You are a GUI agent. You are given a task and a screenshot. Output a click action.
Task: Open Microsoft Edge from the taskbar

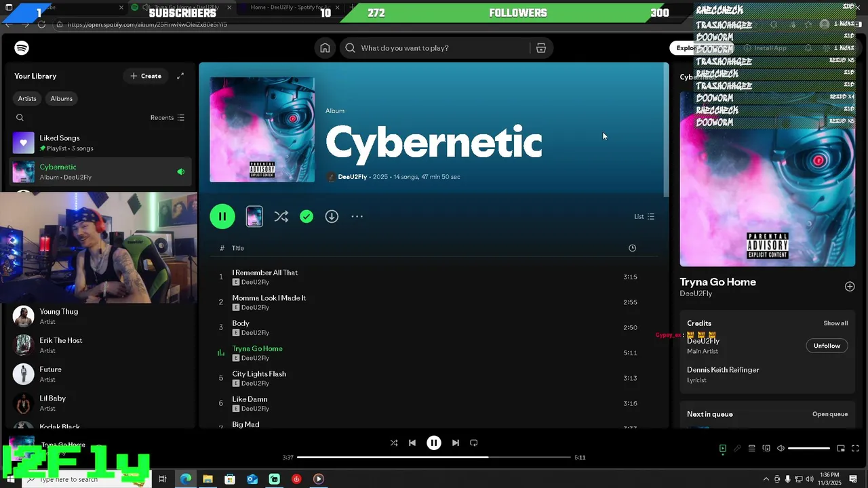[185, 479]
